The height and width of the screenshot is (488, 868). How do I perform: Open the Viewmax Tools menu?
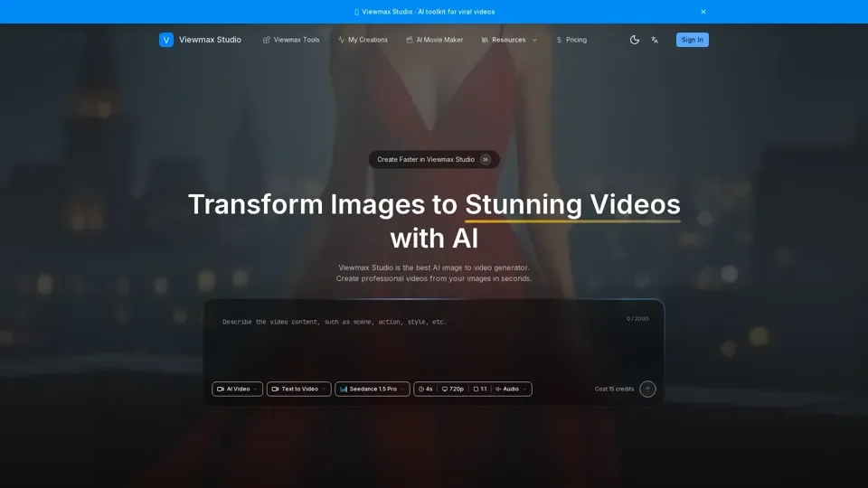[291, 40]
